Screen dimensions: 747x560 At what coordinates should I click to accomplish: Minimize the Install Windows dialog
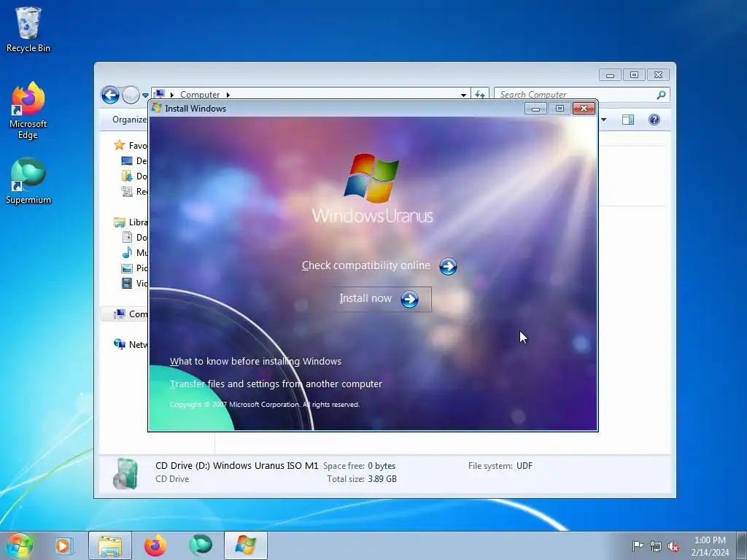point(535,109)
